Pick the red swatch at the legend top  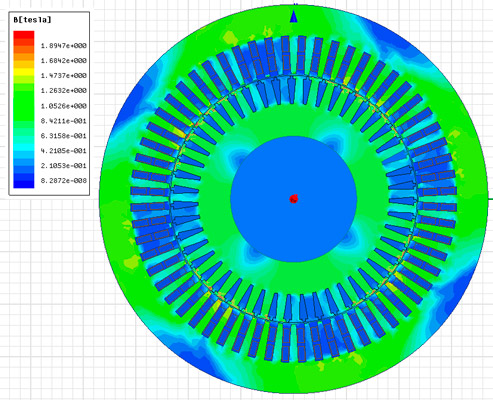(24, 35)
